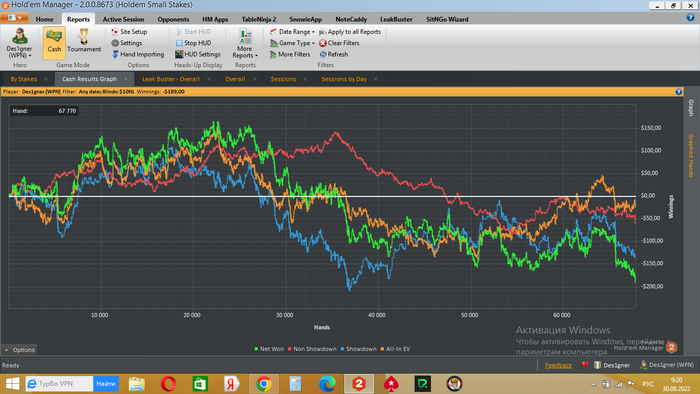The height and width of the screenshot is (394, 700).
Task: Open the SitNGo Wizard tab
Action: [x=447, y=19]
